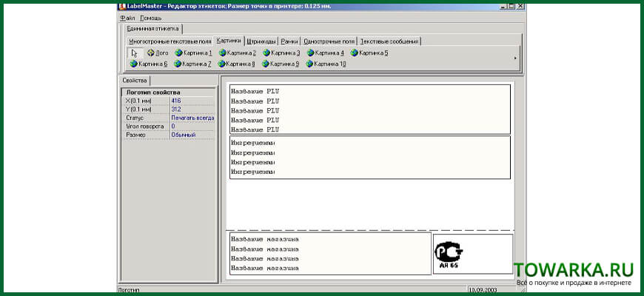Image resolution: width=644 pixels, height=296 pixels.
Task: Maximize the LabelMaster window
Action: coord(511,6)
